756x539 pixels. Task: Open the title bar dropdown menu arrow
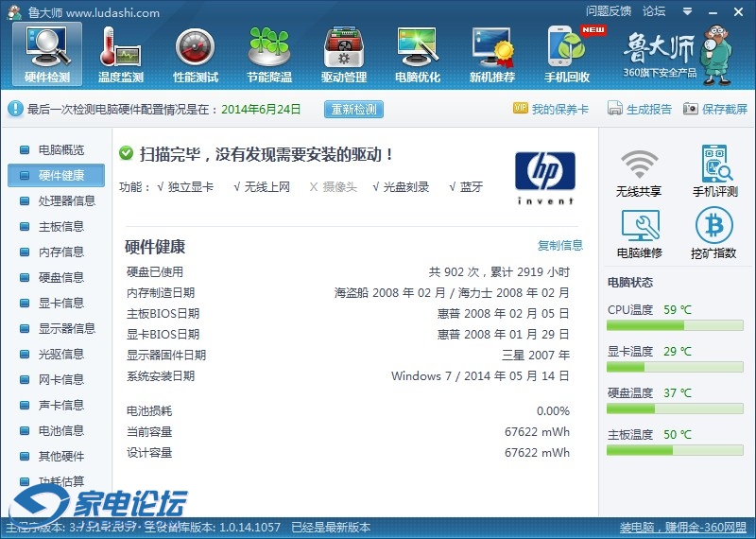point(688,11)
